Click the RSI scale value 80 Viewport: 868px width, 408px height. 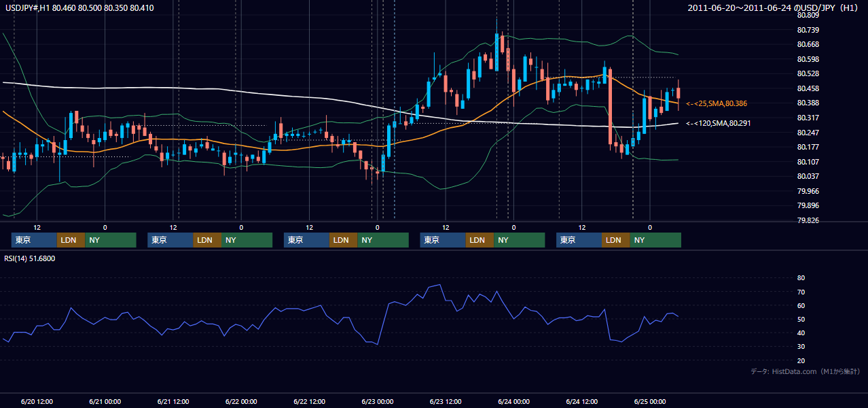(x=801, y=278)
